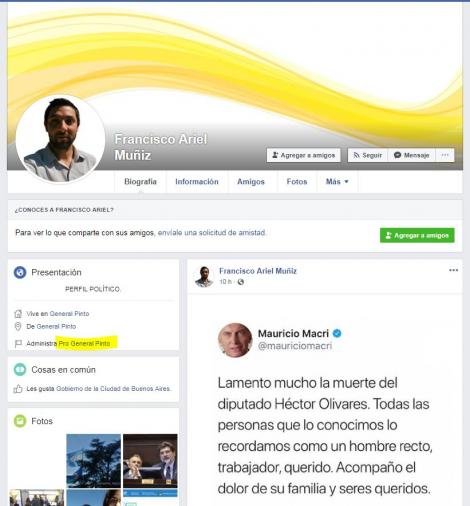Click the flag icon beside Administra
Image resolution: width=470 pixels, height=506 pixels.
point(18,343)
